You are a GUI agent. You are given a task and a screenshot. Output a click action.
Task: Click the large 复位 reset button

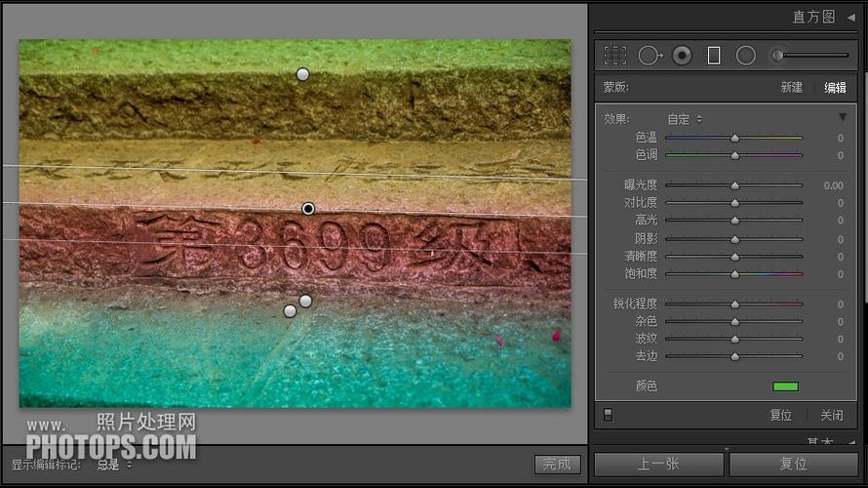(793, 465)
